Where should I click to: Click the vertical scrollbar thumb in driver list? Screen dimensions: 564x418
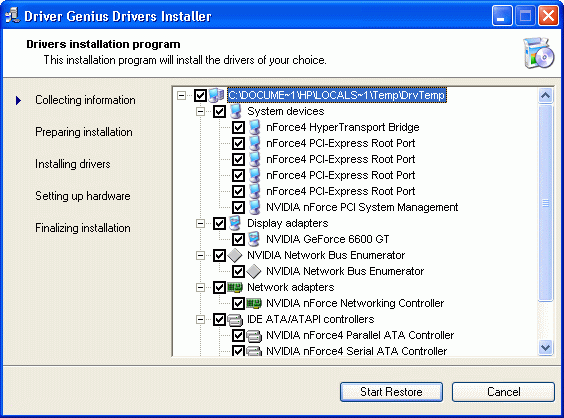pos(545,203)
